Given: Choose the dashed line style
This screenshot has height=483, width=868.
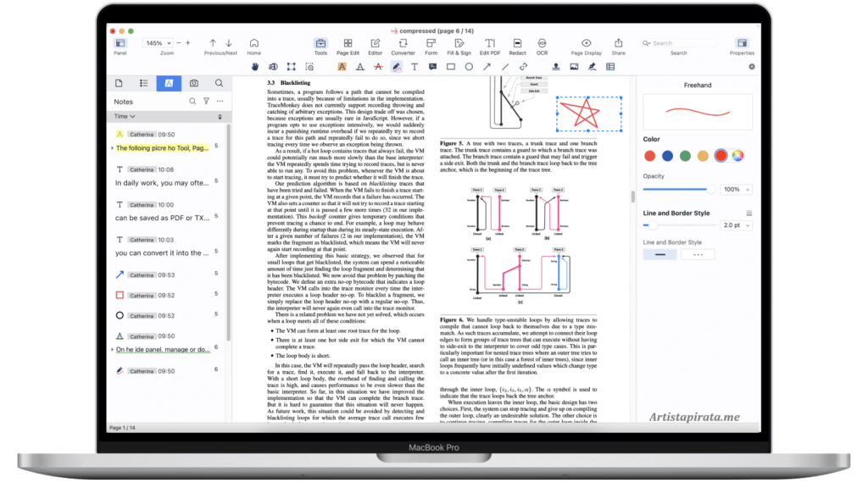Looking at the screenshot, I should [x=698, y=254].
